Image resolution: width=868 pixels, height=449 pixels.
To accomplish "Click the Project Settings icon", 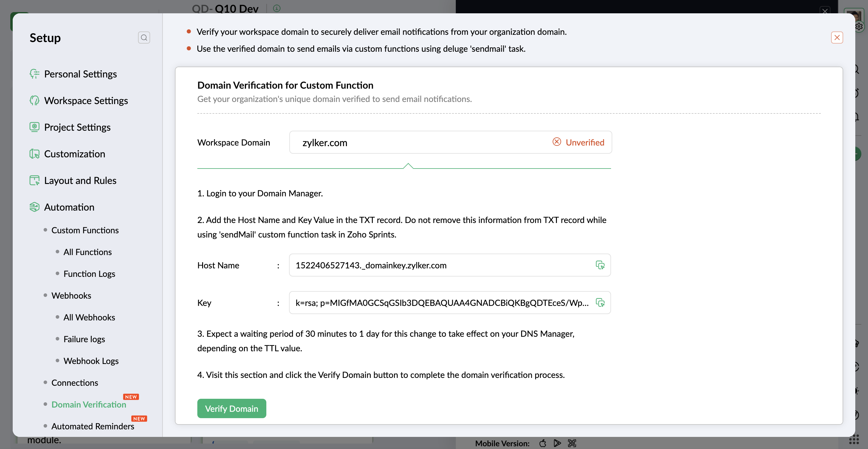I will point(35,127).
